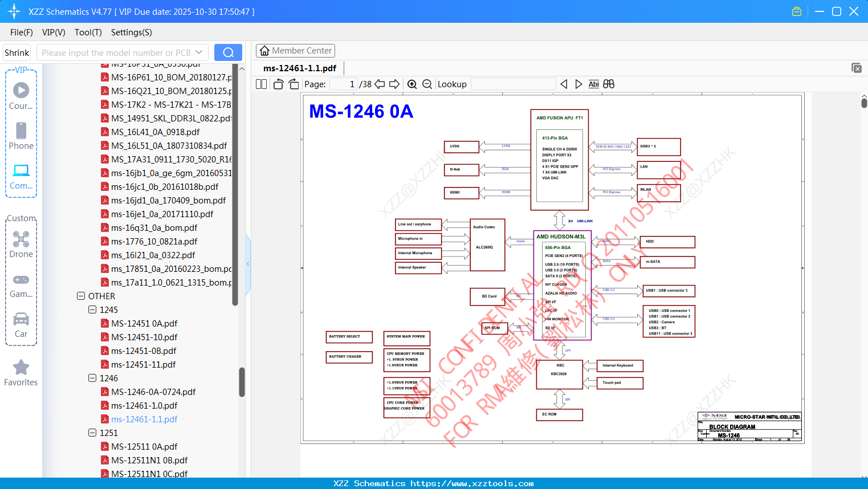Open MS-16Q21_10_BOM_20180125 file

(x=172, y=91)
